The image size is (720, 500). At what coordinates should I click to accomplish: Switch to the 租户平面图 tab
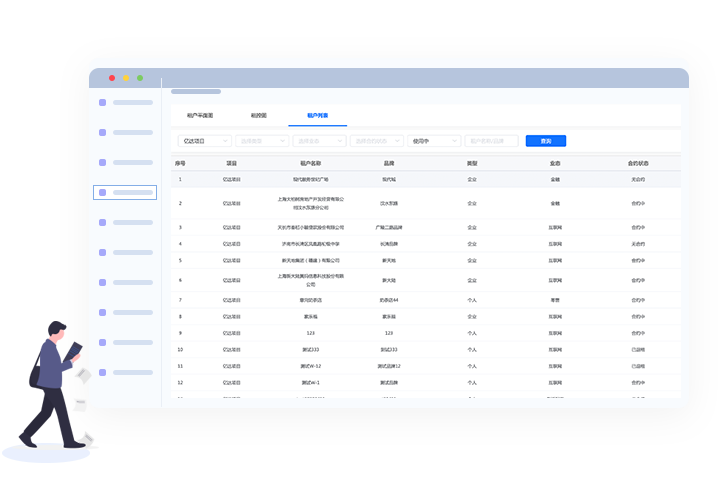click(200, 115)
